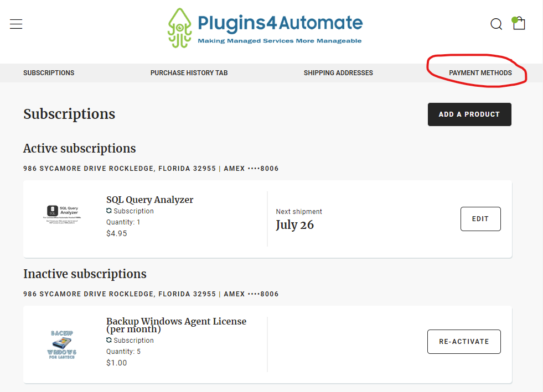The width and height of the screenshot is (543, 392).
Task: Click the SQL Query Analyzer product thumbnail
Action: click(x=62, y=214)
